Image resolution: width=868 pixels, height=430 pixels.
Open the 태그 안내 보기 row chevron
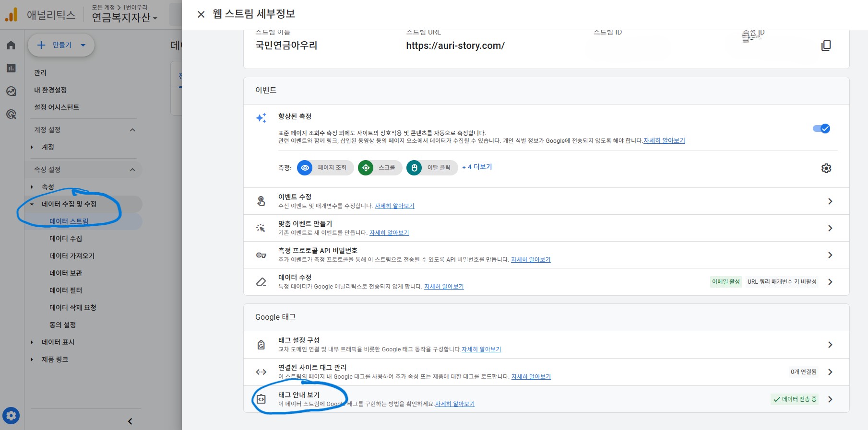tap(830, 399)
